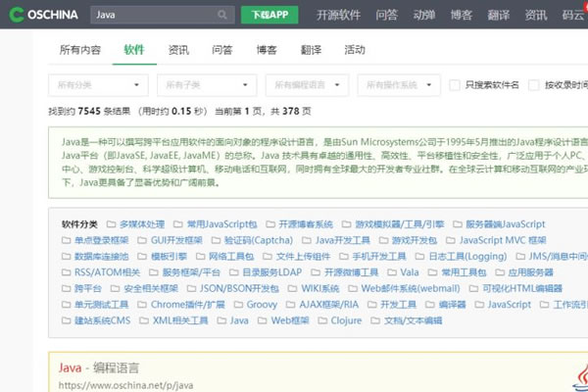Switch to the 问答 search tab

click(x=222, y=50)
